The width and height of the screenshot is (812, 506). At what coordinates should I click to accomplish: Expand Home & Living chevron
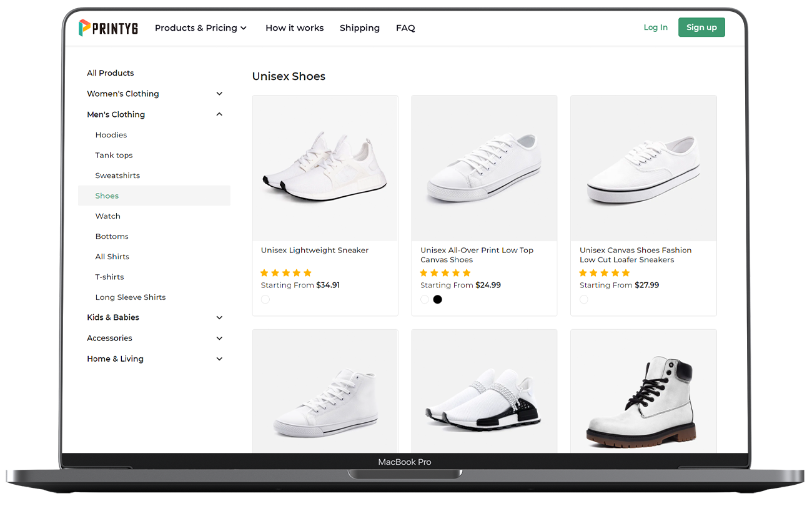click(x=219, y=359)
